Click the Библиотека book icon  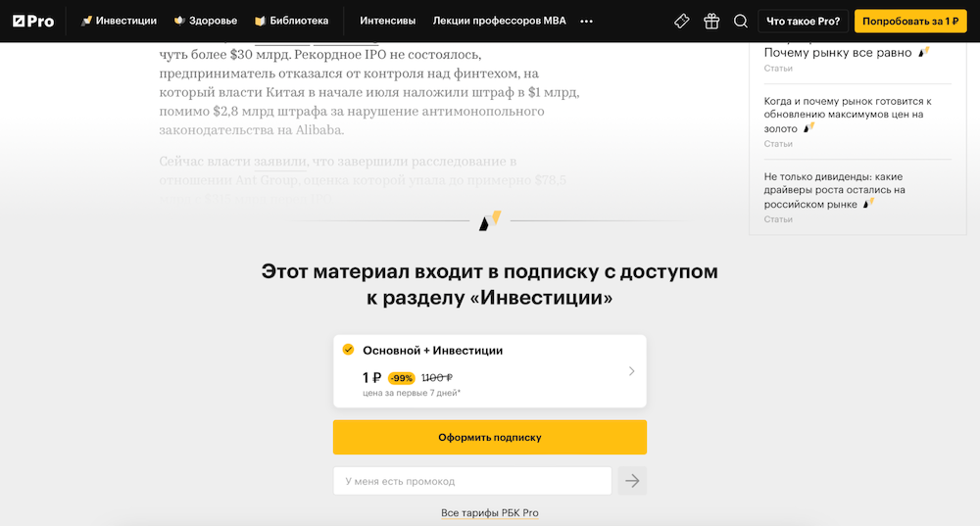(260, 21)
